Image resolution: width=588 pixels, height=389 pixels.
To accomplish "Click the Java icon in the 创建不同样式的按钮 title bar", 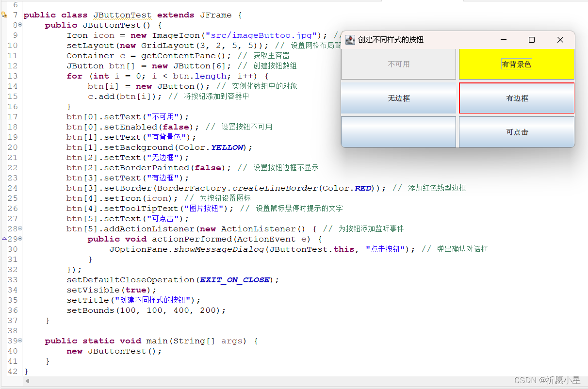I will tap(350, 40).
